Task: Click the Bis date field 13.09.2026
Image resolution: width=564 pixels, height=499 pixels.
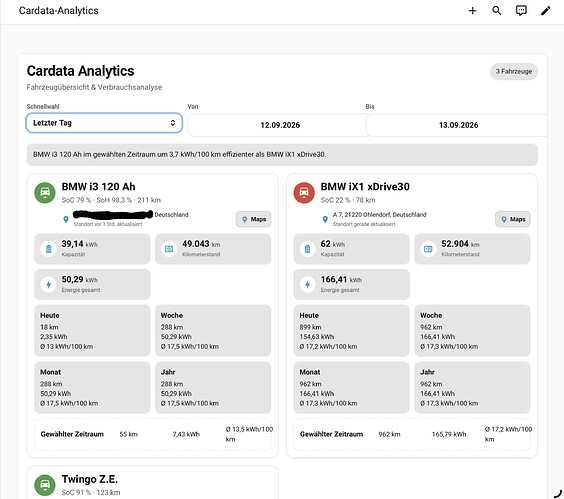Action: pyautogui.click(x=457, y=125)
